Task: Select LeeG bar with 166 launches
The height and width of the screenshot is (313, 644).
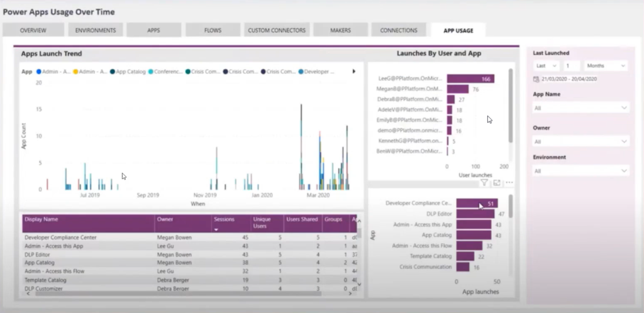Action: 470,79
